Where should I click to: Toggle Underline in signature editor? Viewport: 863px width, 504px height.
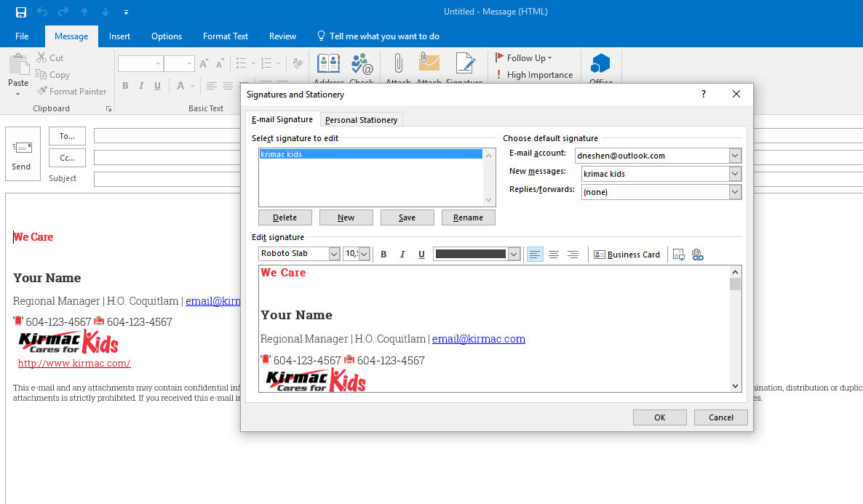[x=421, y=255]
